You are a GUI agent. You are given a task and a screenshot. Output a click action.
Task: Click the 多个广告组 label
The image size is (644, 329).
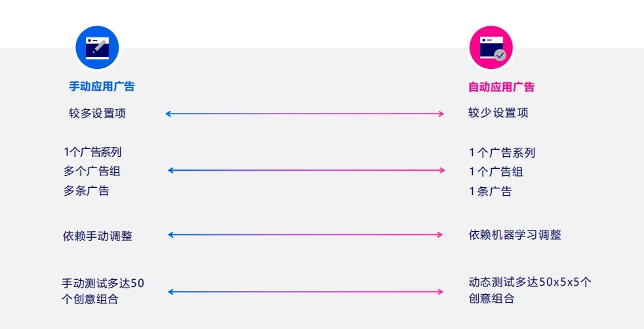click(92, 171)
